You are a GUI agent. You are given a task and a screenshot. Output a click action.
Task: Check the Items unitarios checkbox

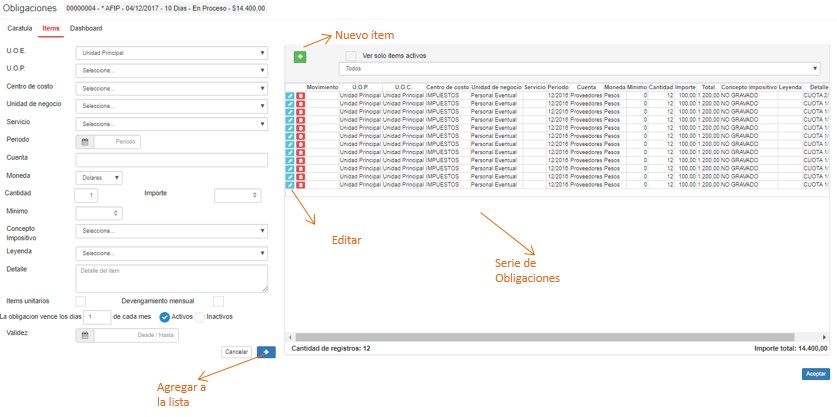[81, 300]
